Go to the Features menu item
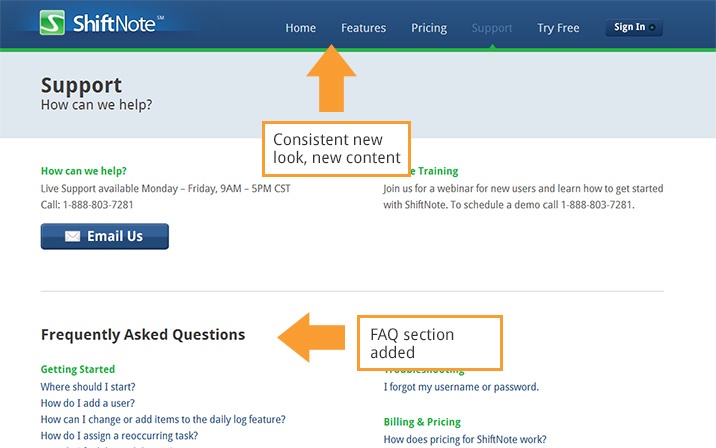This screenshot has width=716, height=448. (x=363, y=28)
